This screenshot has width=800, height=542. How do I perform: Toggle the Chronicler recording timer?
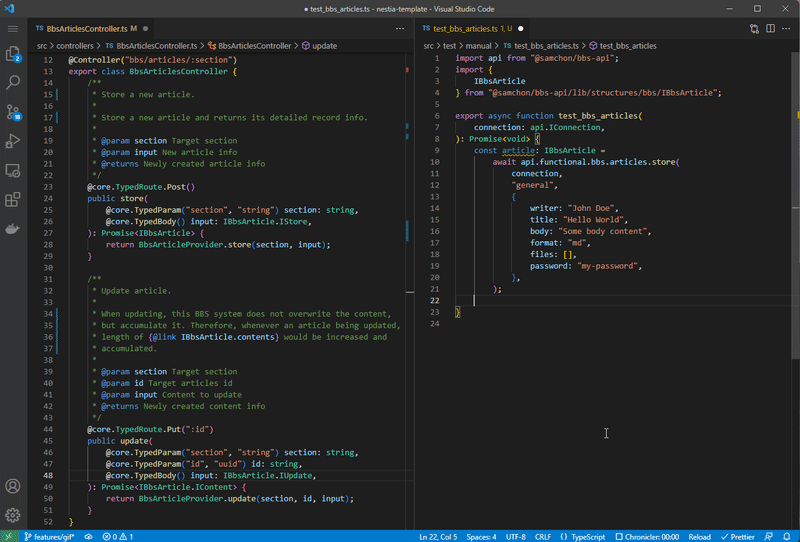649,536
